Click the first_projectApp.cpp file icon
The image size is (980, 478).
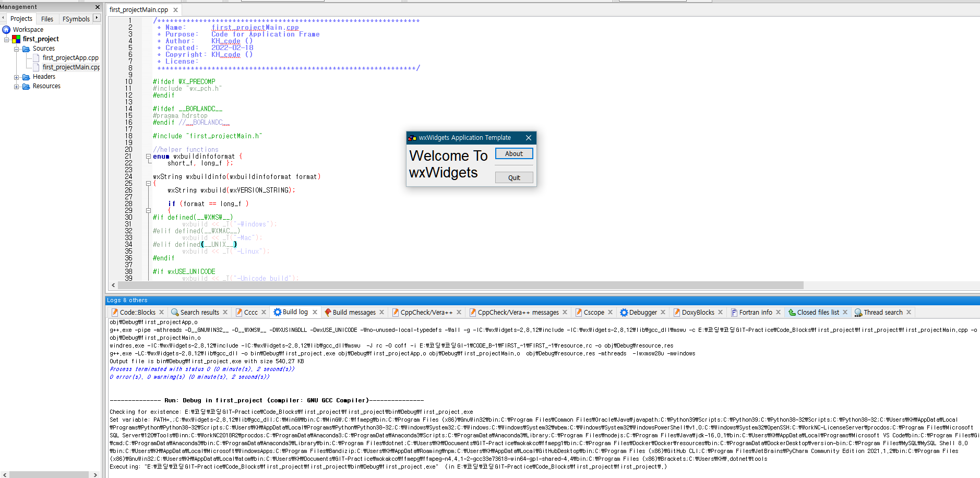pos(36,58)
